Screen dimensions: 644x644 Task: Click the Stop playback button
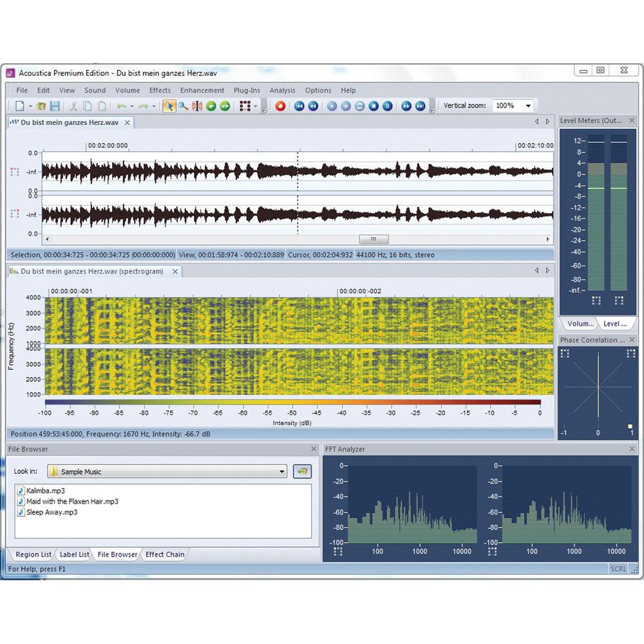point(373,106)
